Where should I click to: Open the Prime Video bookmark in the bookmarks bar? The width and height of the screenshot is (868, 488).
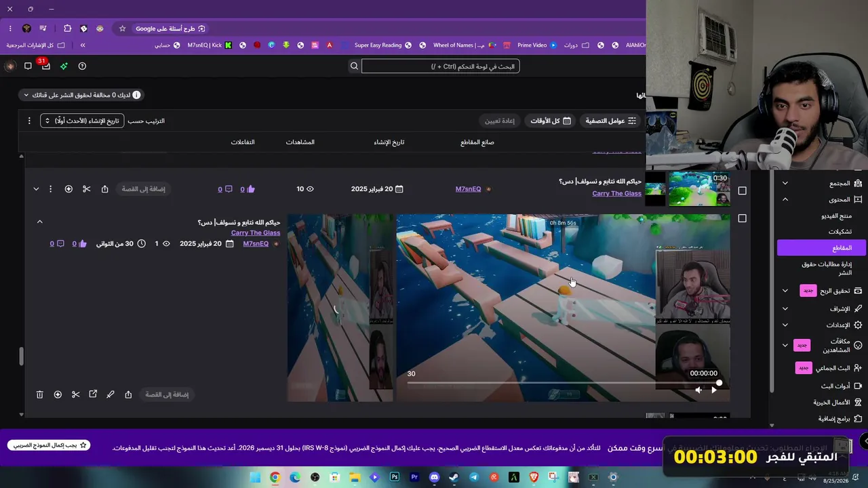pos(536,45)
